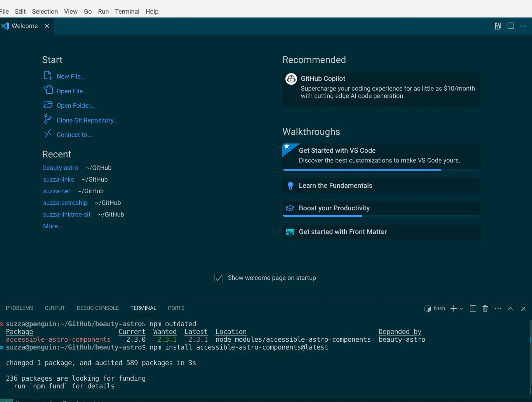532x402 pixels.
Task: Split the editor to the right
Action: point(511,26)
